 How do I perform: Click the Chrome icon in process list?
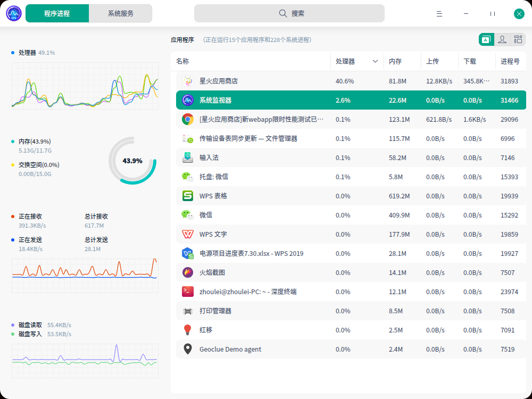point(188,119)
